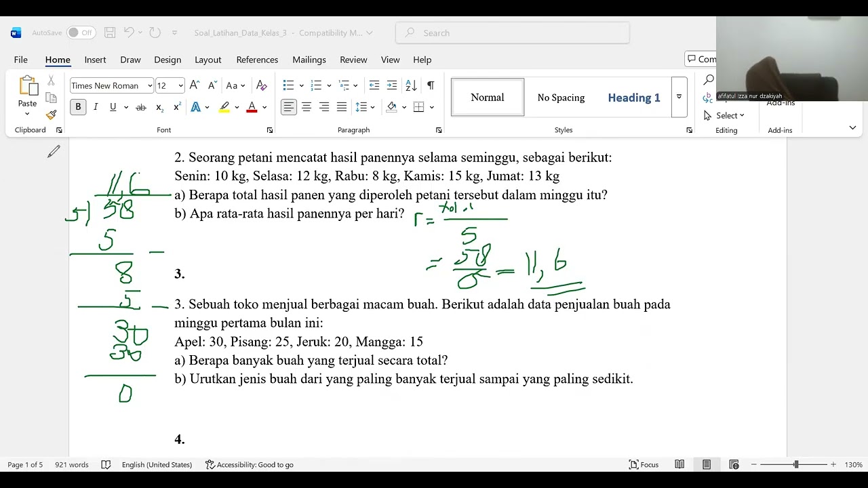The image size is (868, 488).
Task: Select the Format Painter brush
Action: click(51, 115)
